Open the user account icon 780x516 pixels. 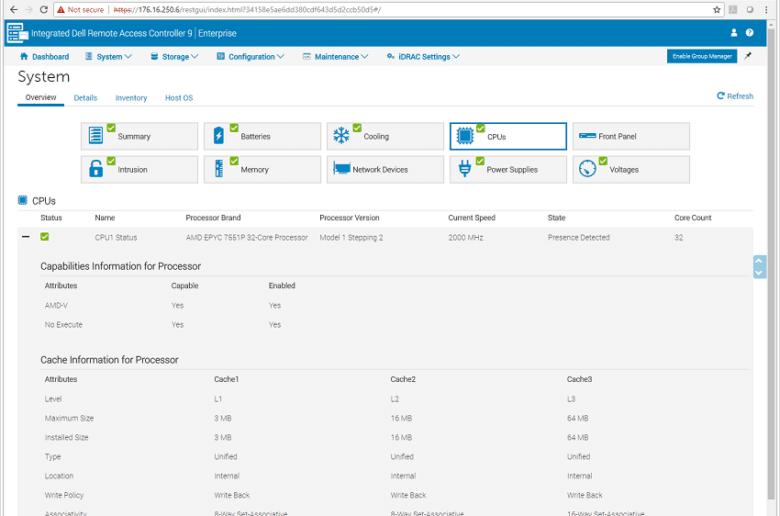pos(734,33)
